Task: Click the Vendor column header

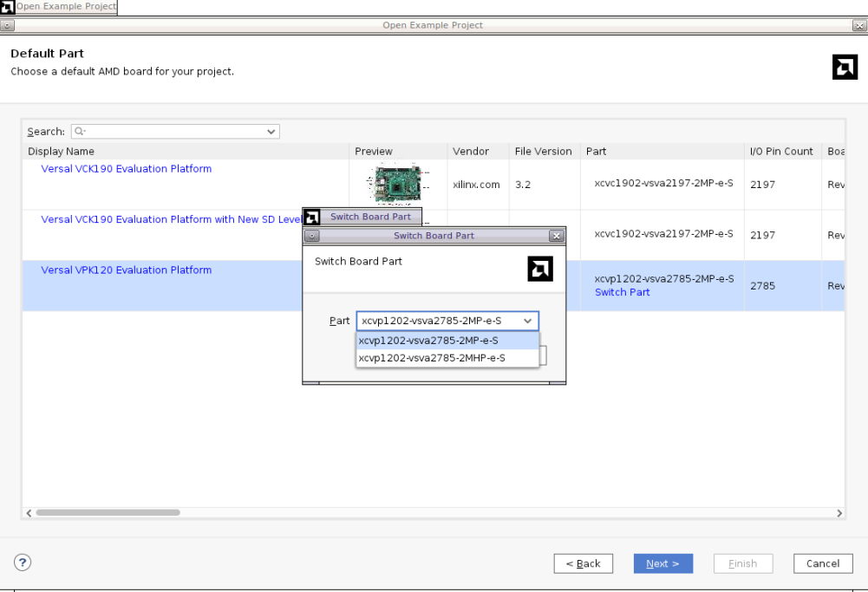Action: 470,152
